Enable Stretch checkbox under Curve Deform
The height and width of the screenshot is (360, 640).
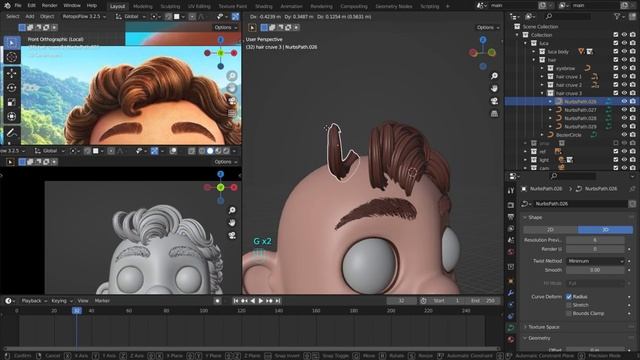[569, 305]
